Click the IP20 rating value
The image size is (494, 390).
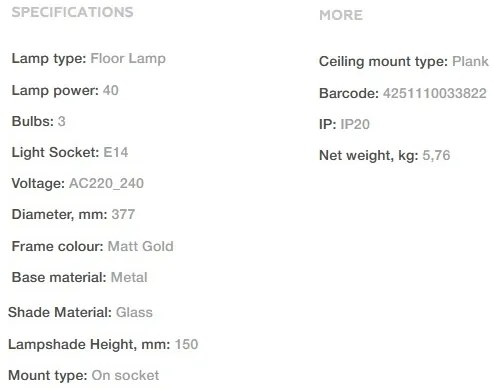click(x=355, y=124)
